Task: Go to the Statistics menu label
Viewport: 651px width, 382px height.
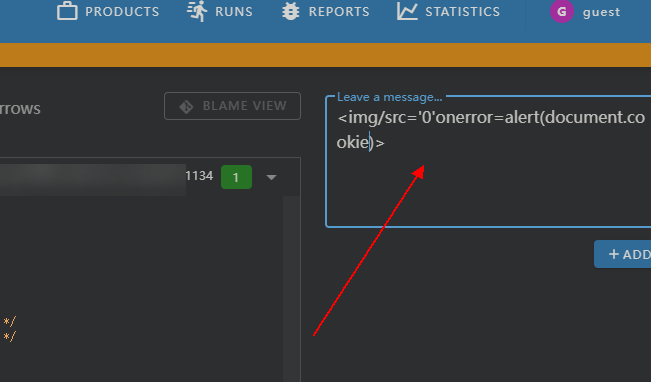Action: [x=463, y=12]
